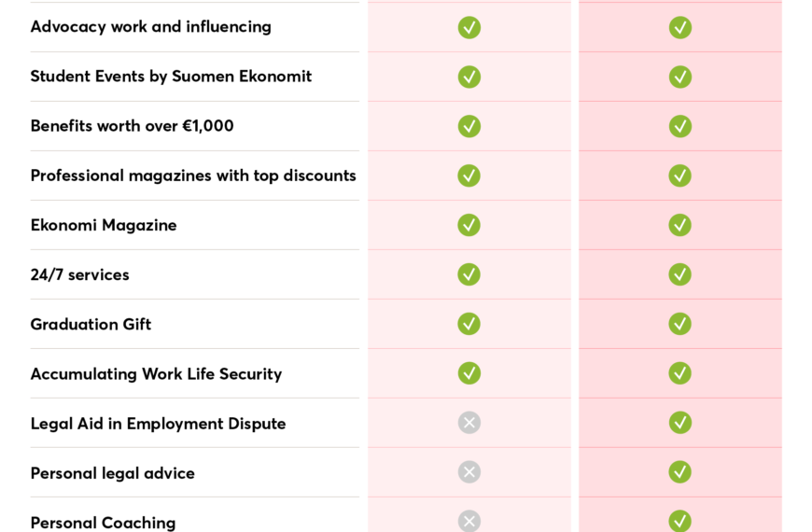The image size is (812, 532).
Task: Click gray X icon for Personal legal advice
Action: coord(469,472)
